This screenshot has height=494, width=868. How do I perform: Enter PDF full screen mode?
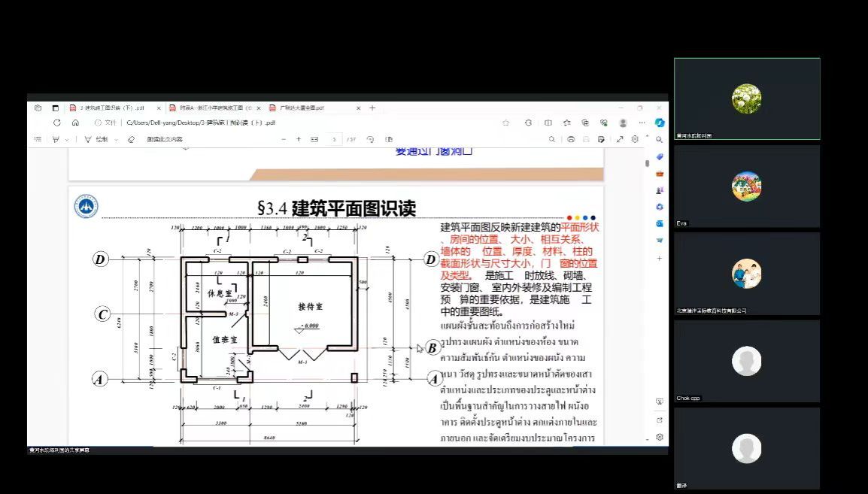(x=620, y=139)
